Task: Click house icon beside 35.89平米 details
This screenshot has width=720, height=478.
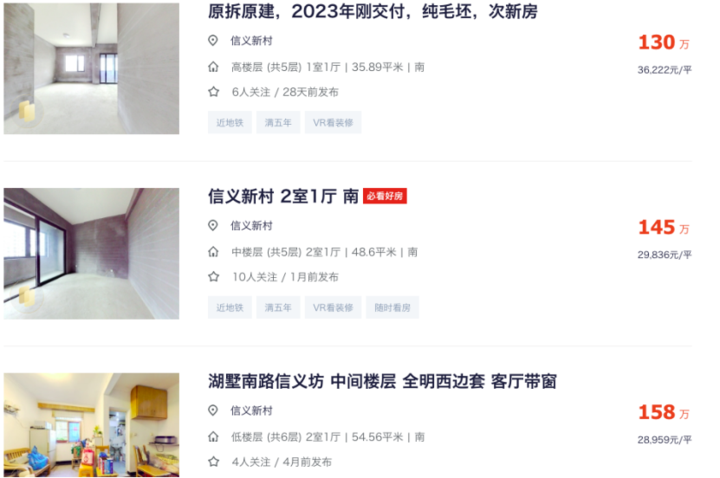Action: coord(213,67)
